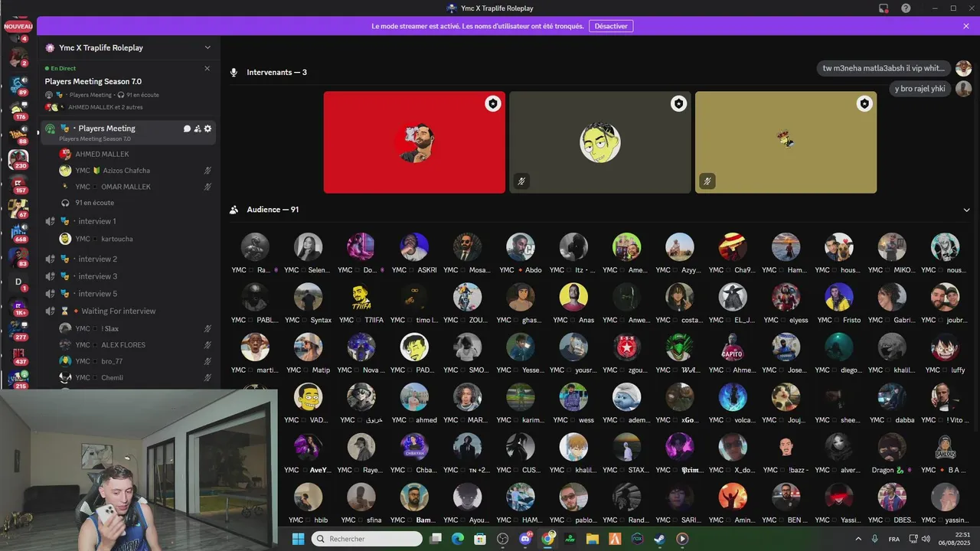
Task: Collapse the Audience section chevron
Action: [966, 210]
